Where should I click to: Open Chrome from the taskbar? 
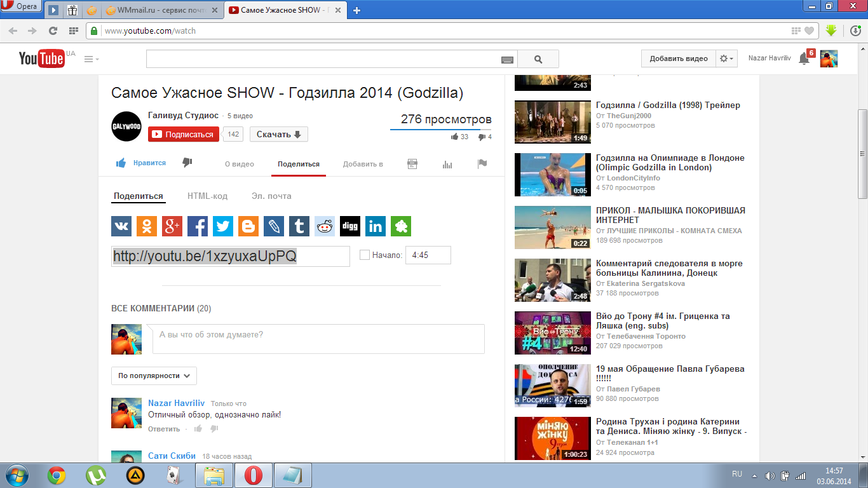click(x=57, y=475)
